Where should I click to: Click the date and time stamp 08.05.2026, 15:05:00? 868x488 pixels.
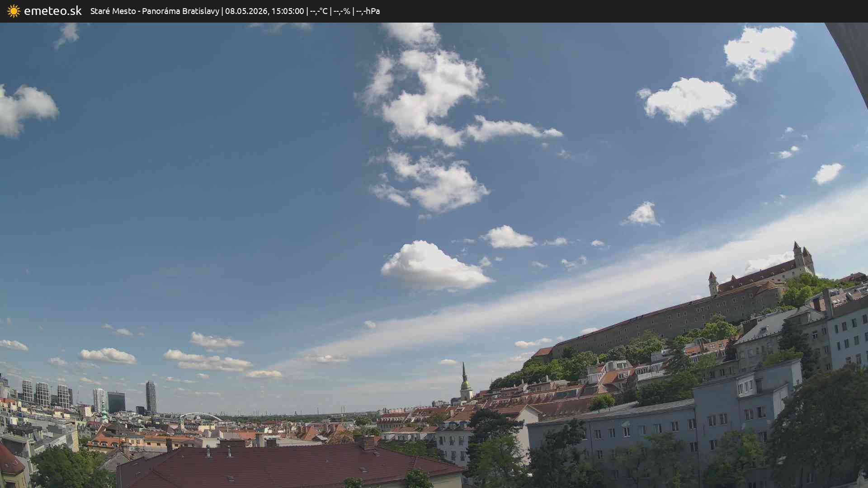pos(264,11)
